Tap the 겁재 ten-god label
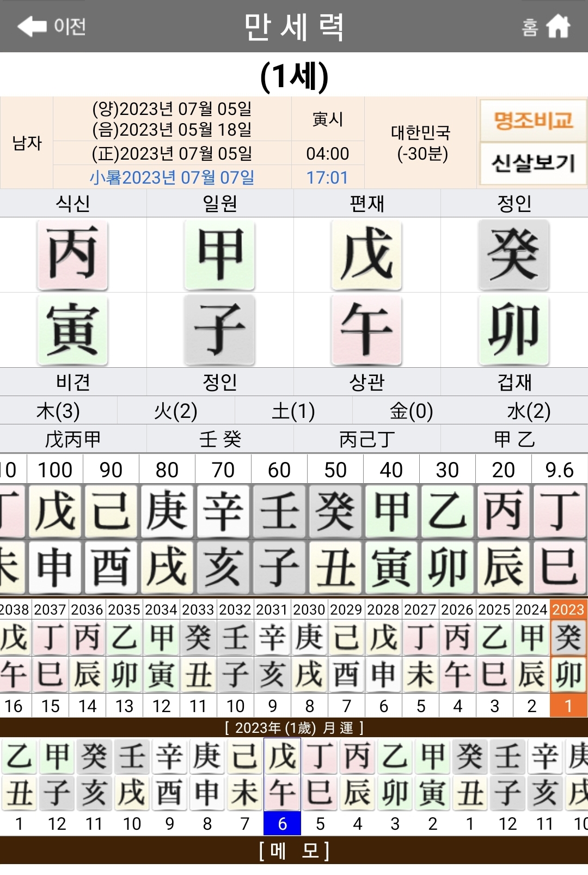 pyautogui.click(x=514, y=382)
